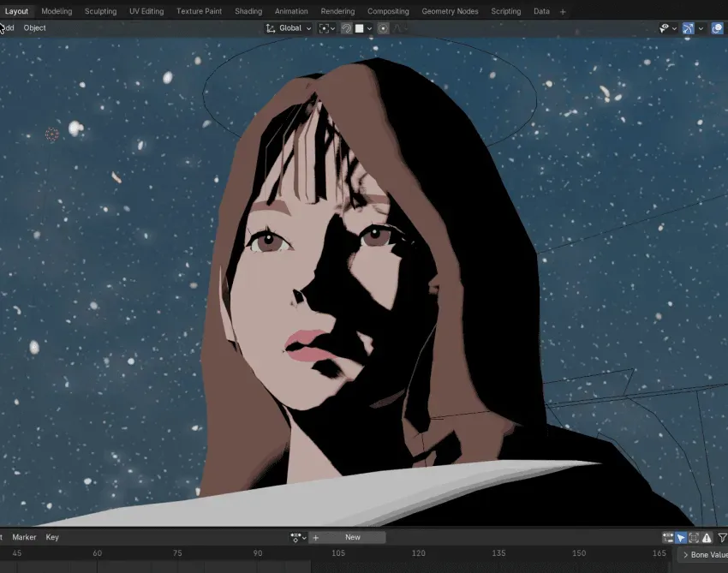Screen dimensions: 728x573
Task: Open the Animation workspace tab
Action: click(291, 11)
